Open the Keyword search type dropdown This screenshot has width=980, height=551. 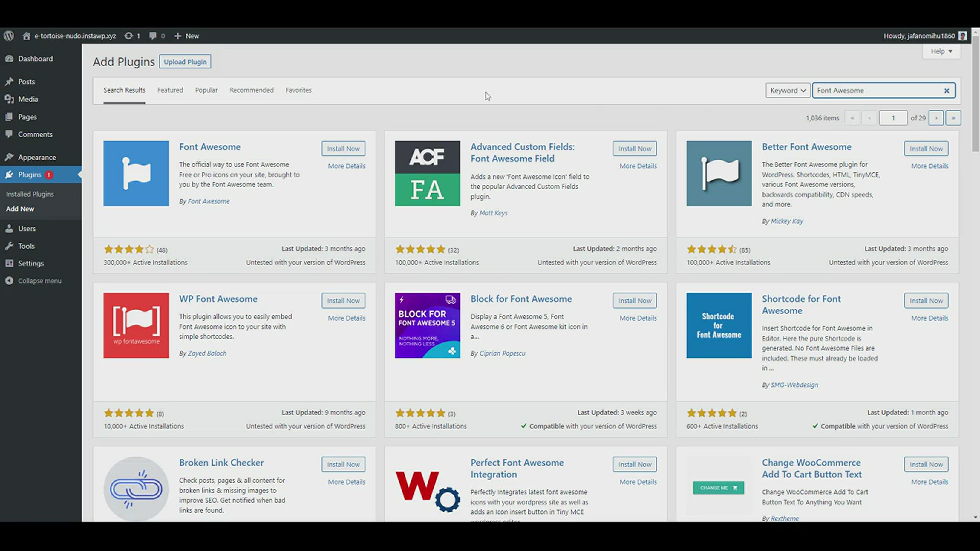pos(788,90)
